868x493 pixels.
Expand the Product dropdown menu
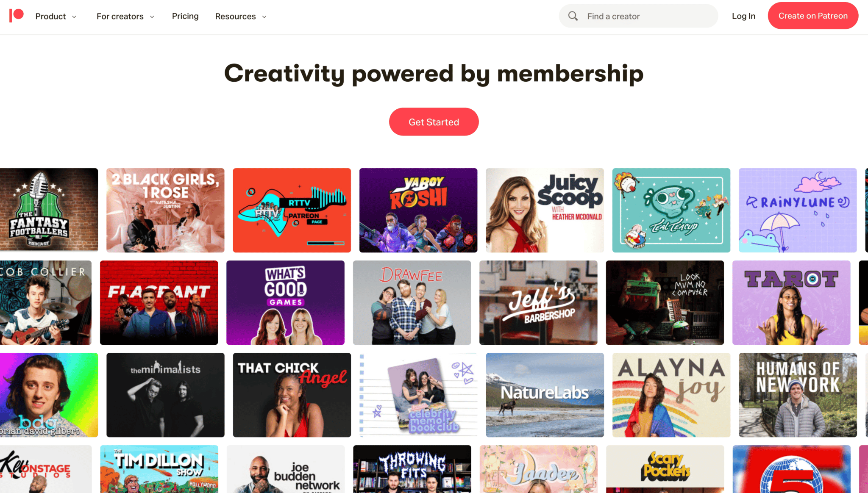click(56, 17)
